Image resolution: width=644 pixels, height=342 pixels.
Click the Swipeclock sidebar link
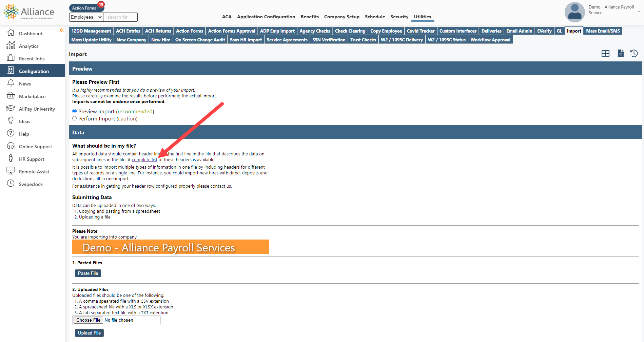pyautogui.click(x=31, y=184)
